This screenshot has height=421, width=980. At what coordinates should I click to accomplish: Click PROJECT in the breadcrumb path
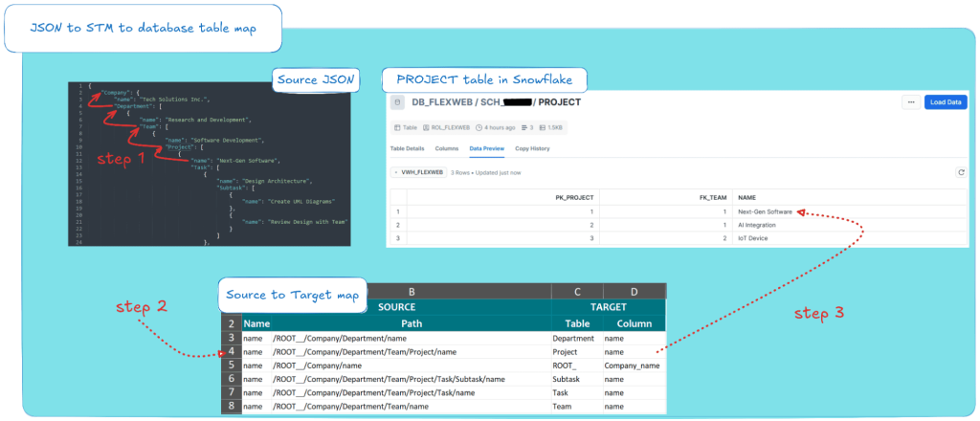559,102
